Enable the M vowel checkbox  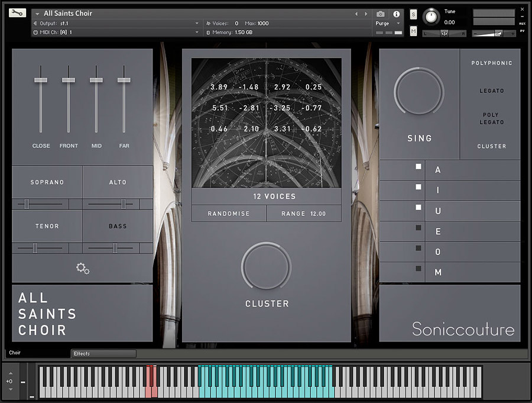pos(419,269)
